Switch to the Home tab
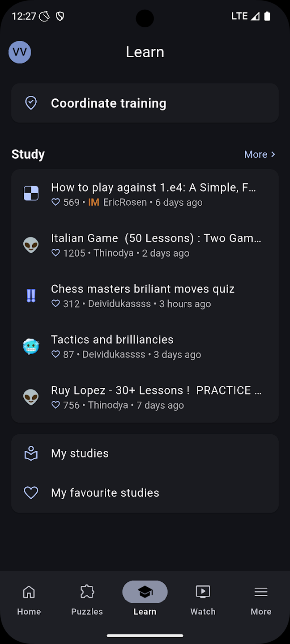 [29, 599]
